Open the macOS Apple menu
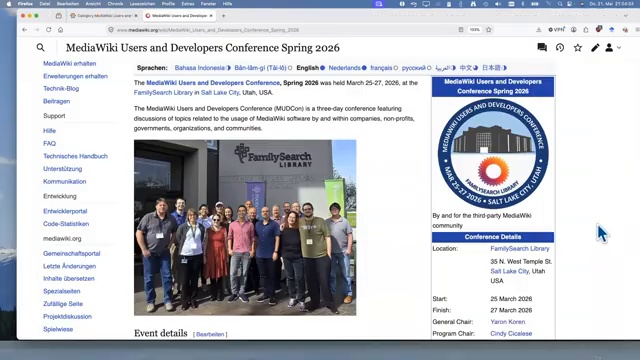 pos(9,4)
